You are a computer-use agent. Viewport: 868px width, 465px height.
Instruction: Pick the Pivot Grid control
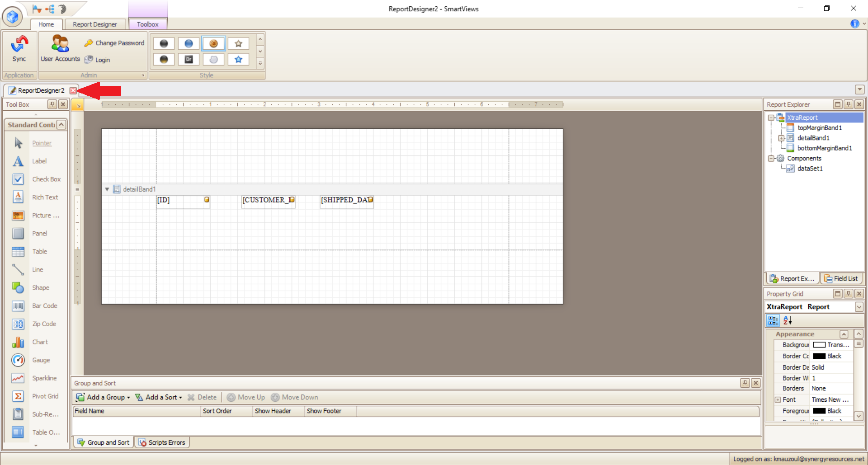(36, 396)
